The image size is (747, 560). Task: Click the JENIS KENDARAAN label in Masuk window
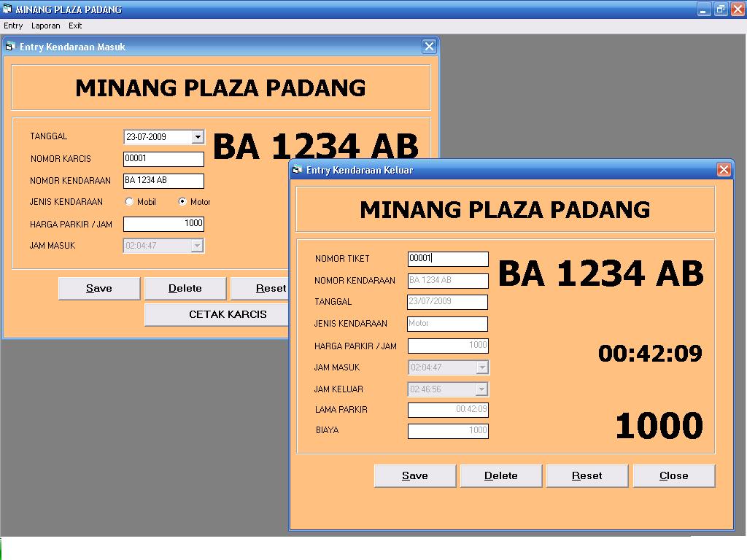coord(66,202)
